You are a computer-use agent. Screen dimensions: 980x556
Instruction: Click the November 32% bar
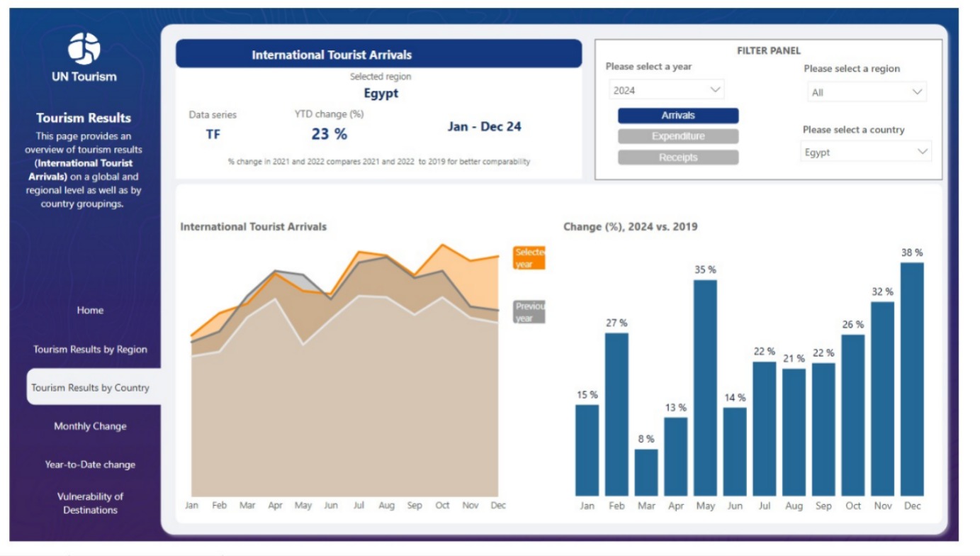coord(882,399)
